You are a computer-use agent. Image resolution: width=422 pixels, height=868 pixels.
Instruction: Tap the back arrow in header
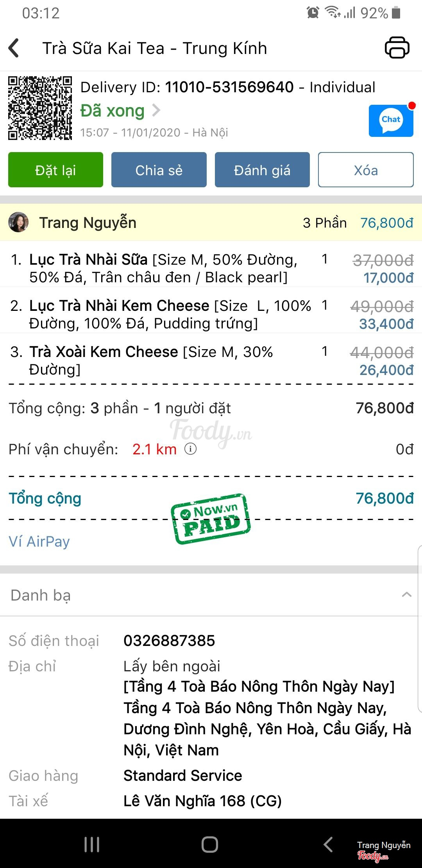click(x=14, y=48)
